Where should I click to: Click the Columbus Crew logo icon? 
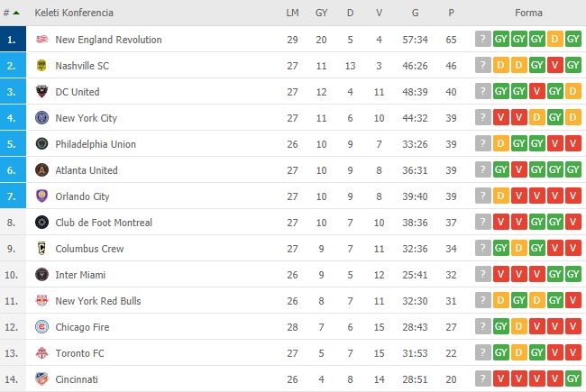(x=41, y=249)
